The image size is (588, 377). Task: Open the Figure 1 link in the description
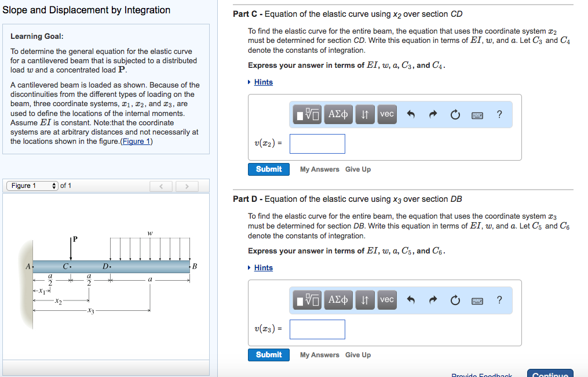pos(136,141)
